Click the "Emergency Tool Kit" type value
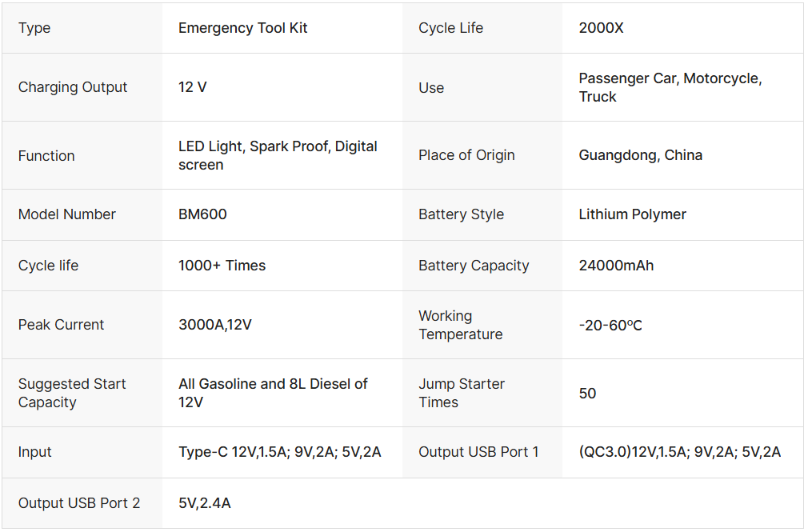The width and height of the screenshot is (804, 532). [x=242, y=28]
